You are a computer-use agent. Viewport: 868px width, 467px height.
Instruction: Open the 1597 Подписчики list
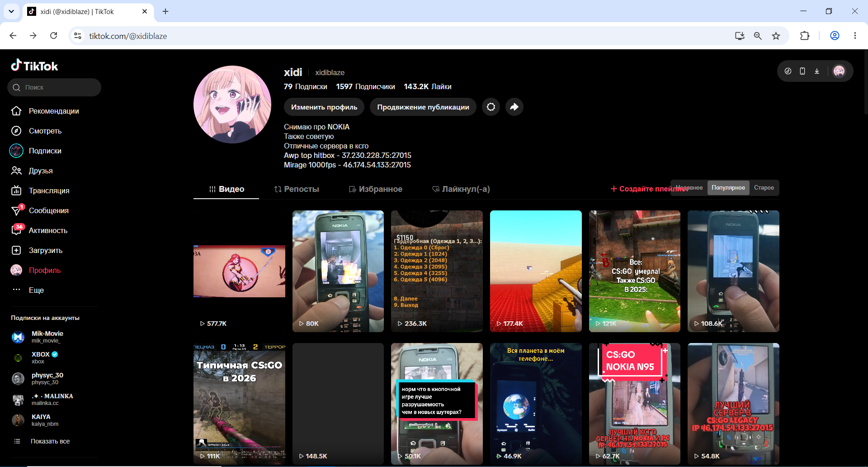[365, 86]
